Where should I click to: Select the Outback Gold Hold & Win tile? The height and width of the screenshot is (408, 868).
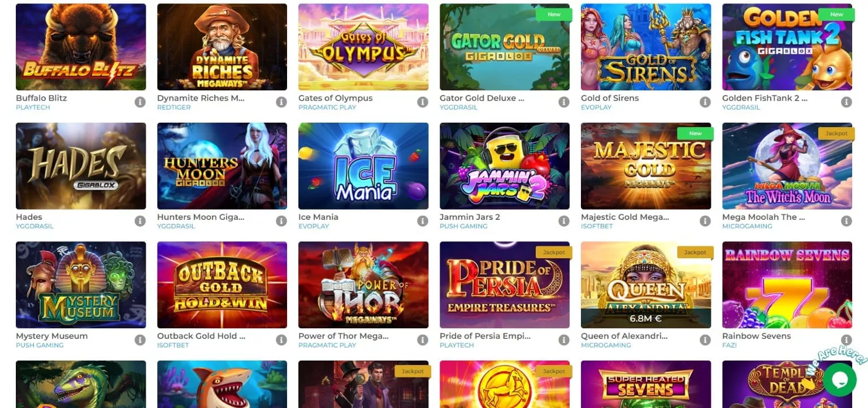tap(222, 285)
